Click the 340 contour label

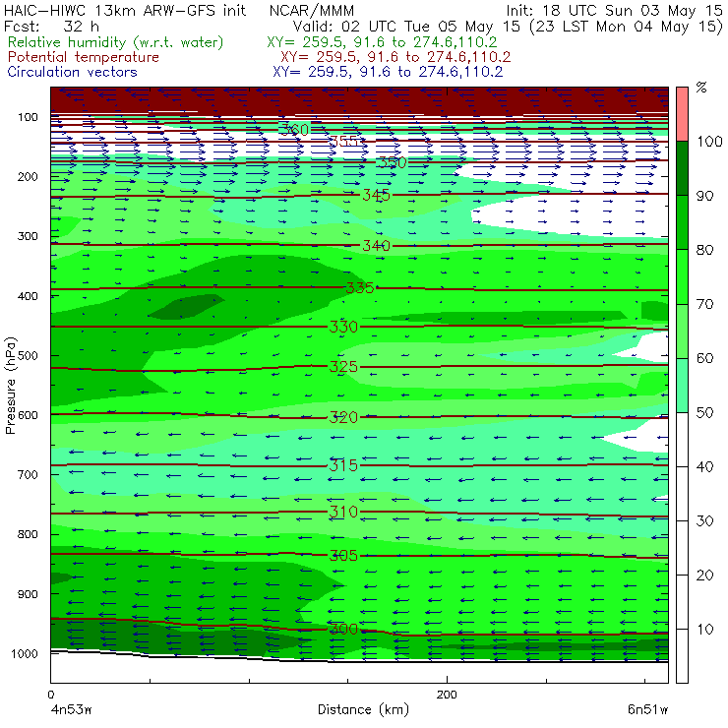[x=376, y=245]
